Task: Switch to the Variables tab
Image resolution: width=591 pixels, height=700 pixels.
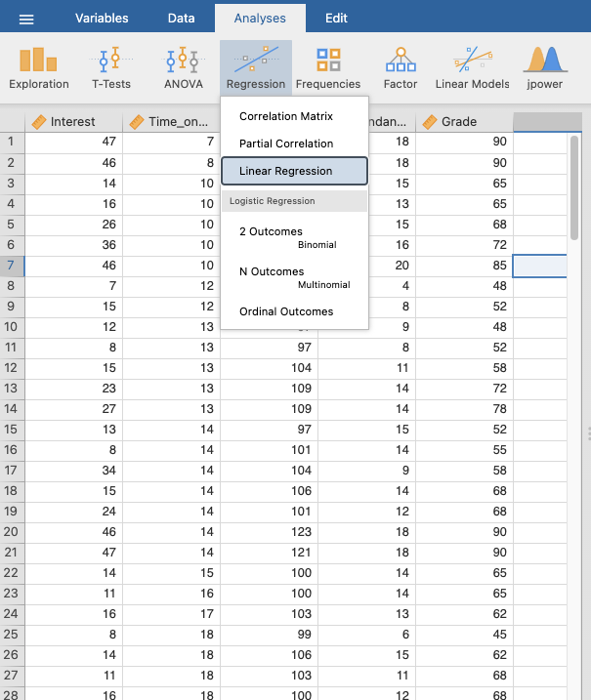Action: coord(102,19)
